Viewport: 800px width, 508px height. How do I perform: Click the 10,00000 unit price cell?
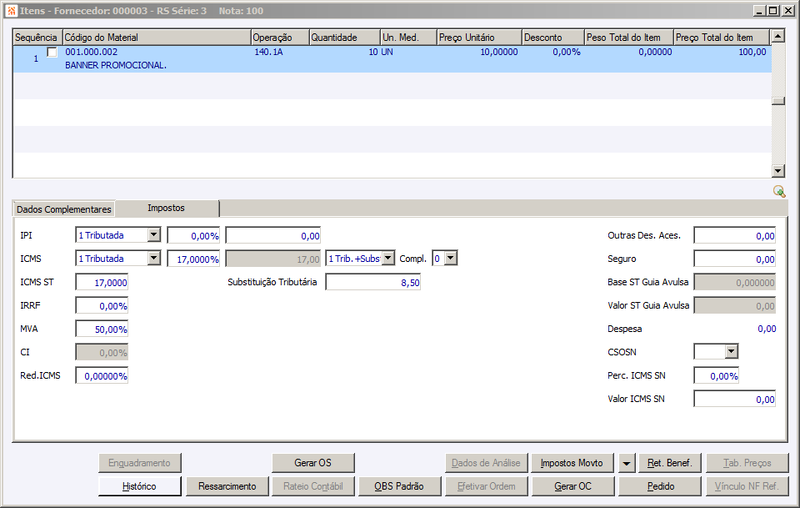pyautogui.click(x=499, y=52)
